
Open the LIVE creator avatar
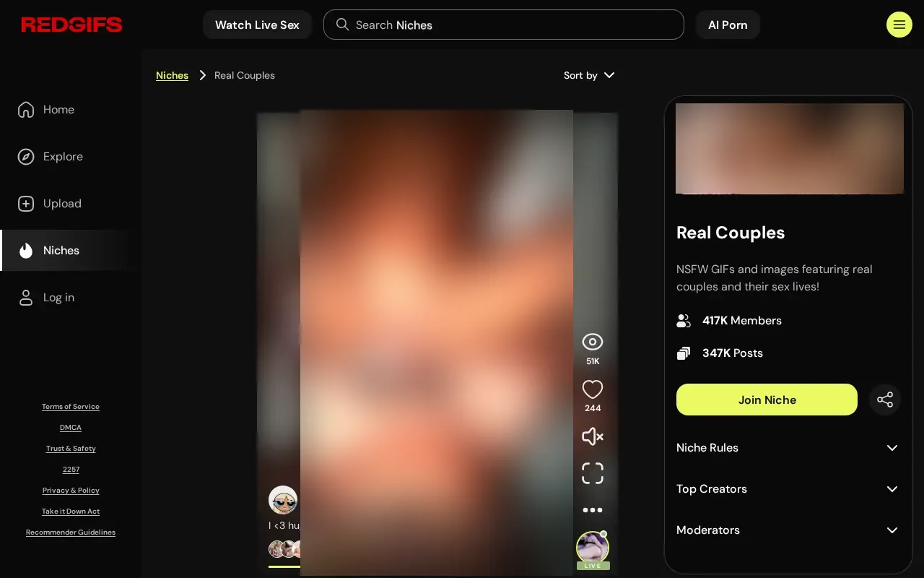(x=593, y=548)
